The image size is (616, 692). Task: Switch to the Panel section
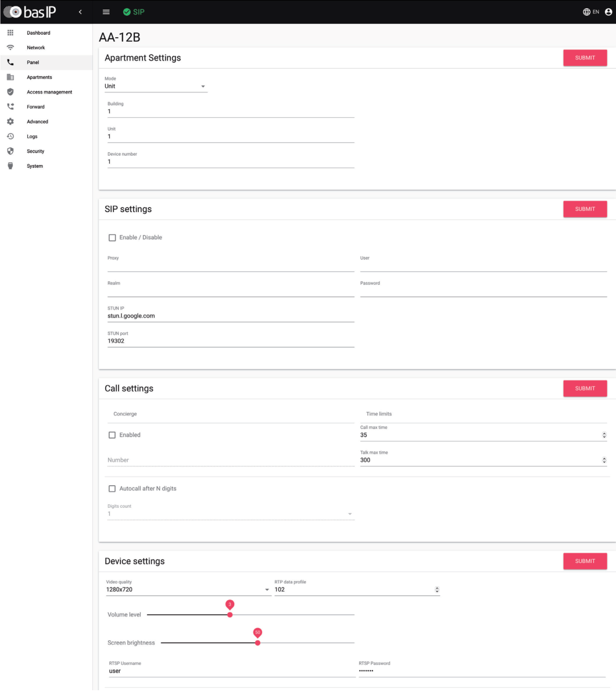(33, 62)
